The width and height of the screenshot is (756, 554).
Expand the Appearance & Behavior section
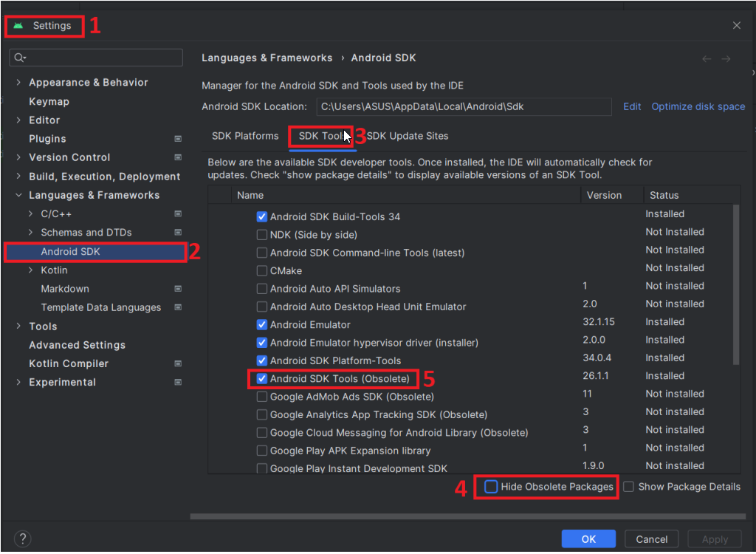point(18,83)
